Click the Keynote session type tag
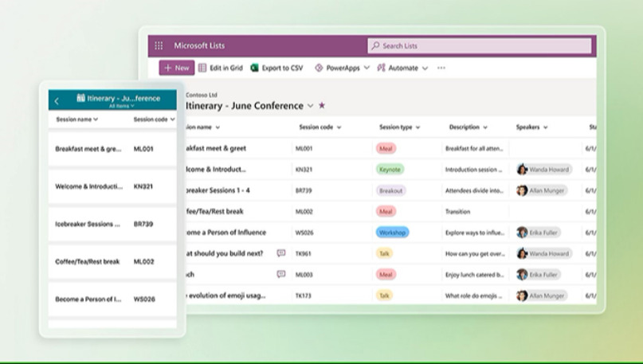This screenshot has height=364, width=643. pyautogui.click(x=390, y=170)
